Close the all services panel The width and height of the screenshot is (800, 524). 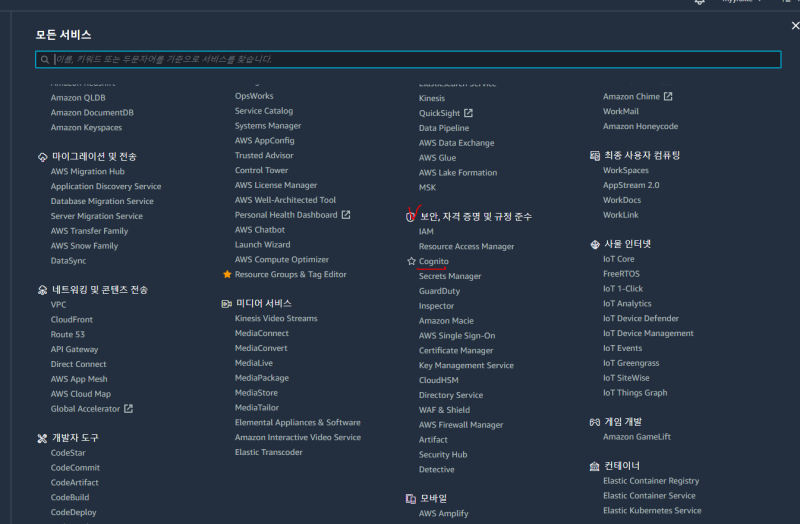(794, 26)
